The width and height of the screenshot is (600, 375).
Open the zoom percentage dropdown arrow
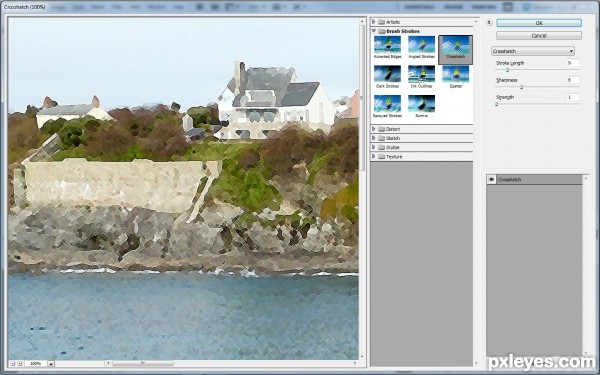pyautogui.click(x=51, y=364)
